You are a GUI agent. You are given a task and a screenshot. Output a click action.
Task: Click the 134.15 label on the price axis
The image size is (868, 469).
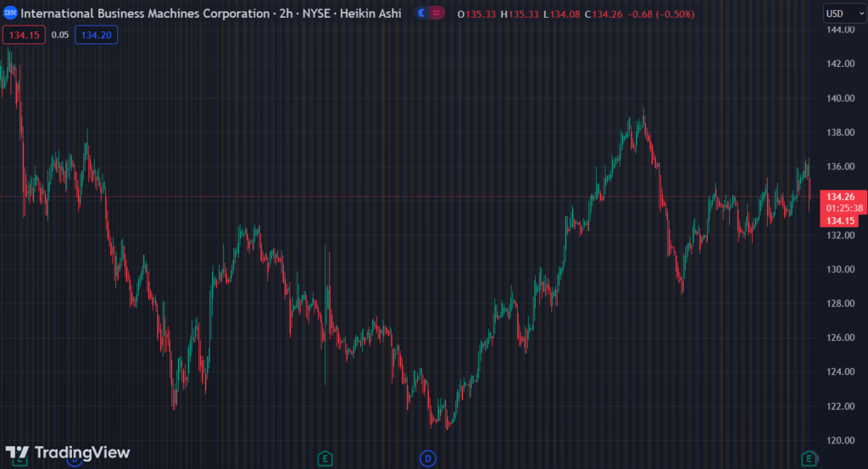pyautogui.click(x=840, y=221)
